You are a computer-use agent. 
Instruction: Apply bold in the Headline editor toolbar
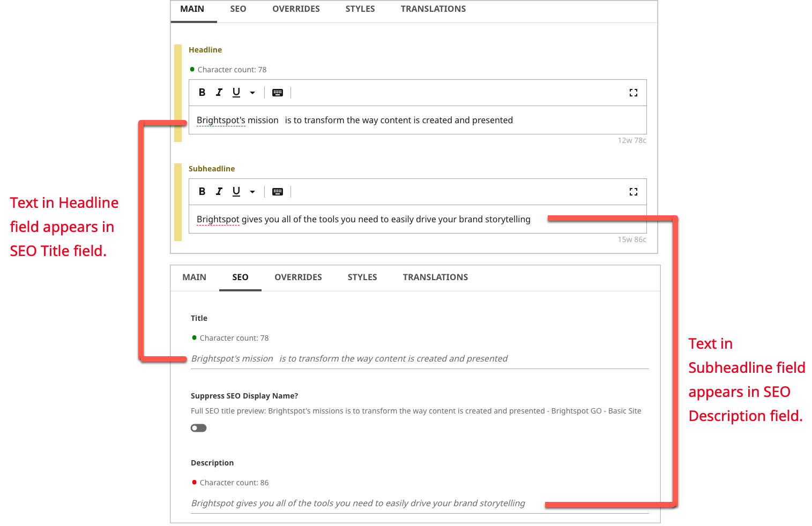[202, 92]
